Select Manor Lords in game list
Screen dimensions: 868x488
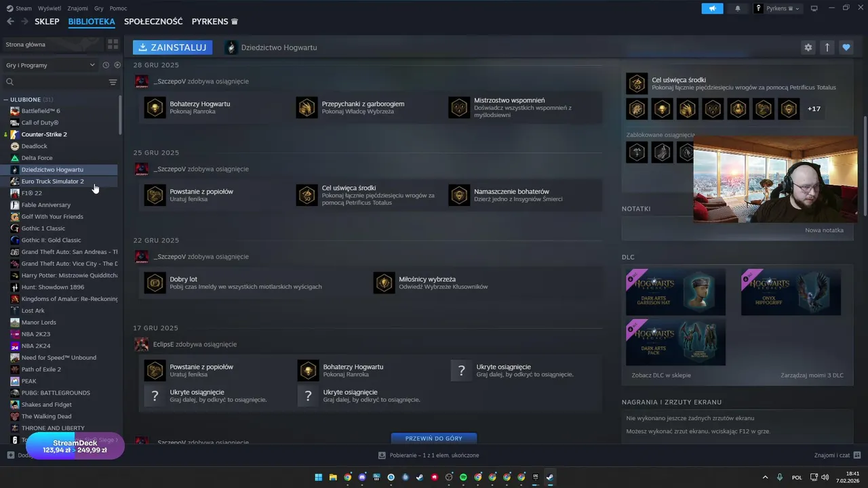(x=39, y=323)
